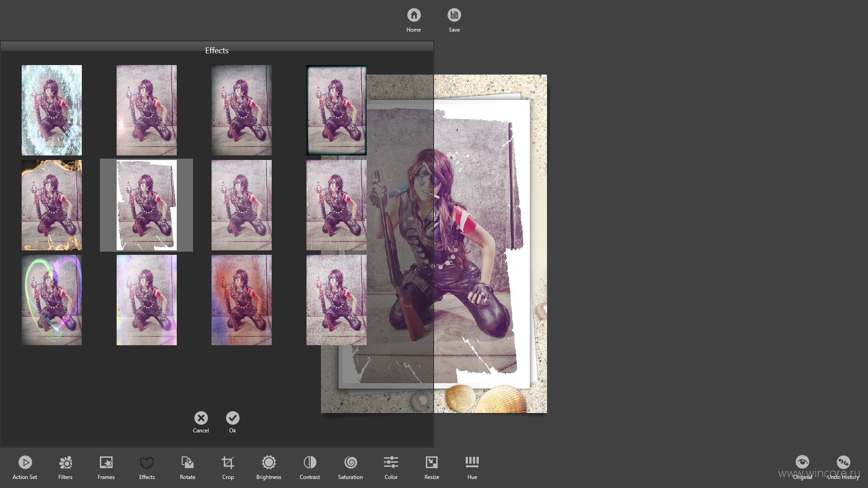The width and height of the screenshot is (868, 488).
Task: Choose the grainy noise effect thumbnail
Action: click(x=336, y=300)
